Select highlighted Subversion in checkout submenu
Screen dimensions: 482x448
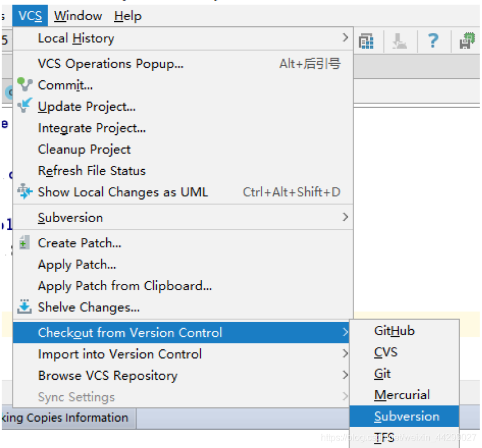(x=405, y=416)
